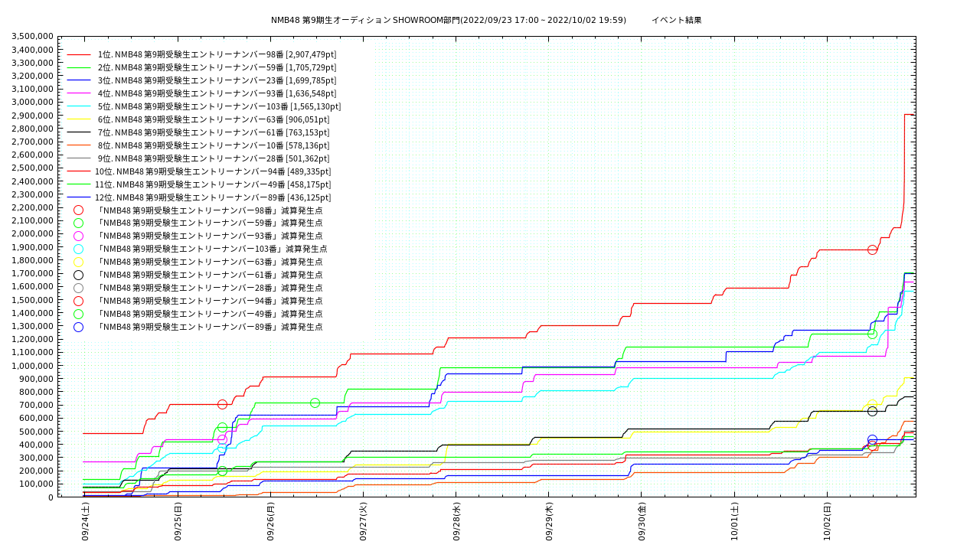The image size is (980, 551).
Task: Click the y-axis label 3,000,000
Action: pyautogui.click(x=34, y=103)
